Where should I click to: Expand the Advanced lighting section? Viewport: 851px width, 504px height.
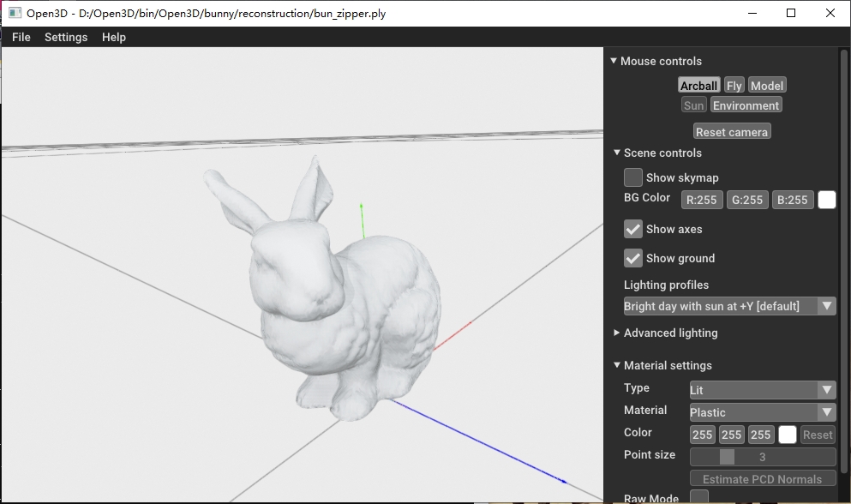[x=616, y=333]
